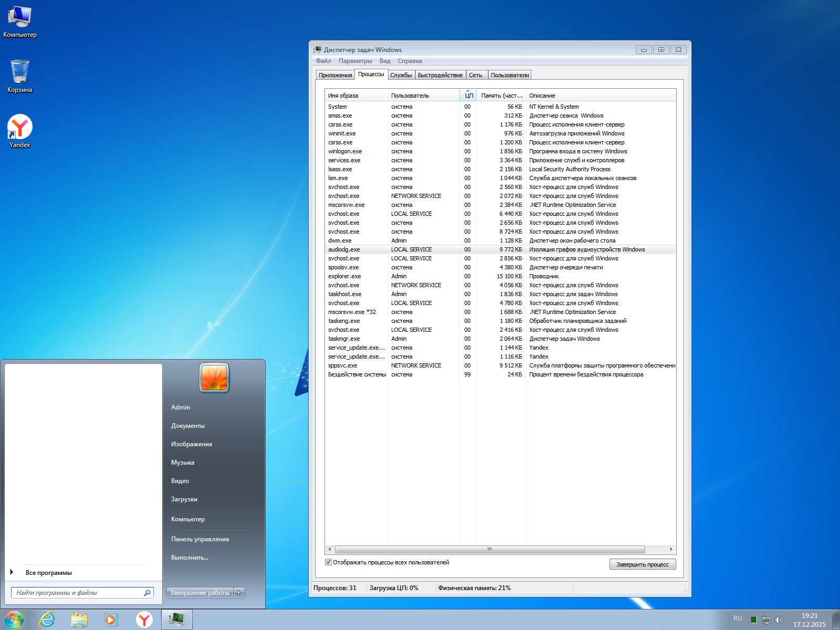This screenshot has height=630, width=840.
Task: Open the Параметры menu
Action: tap(355, 61)
